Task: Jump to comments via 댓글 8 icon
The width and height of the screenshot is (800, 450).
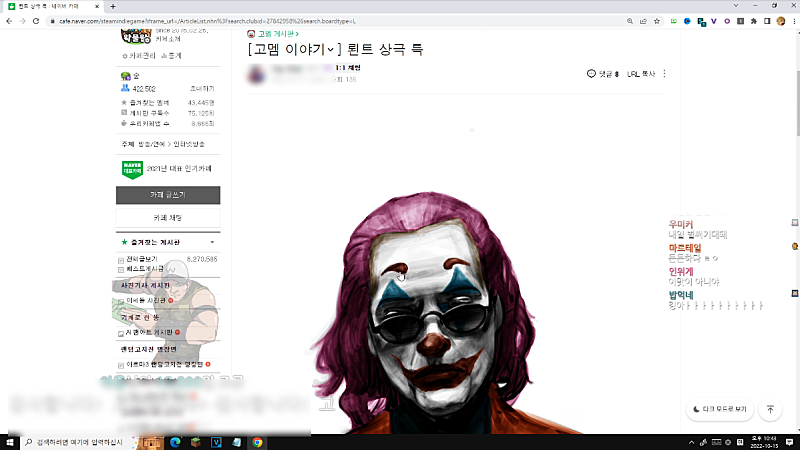Action: (603, 74)
